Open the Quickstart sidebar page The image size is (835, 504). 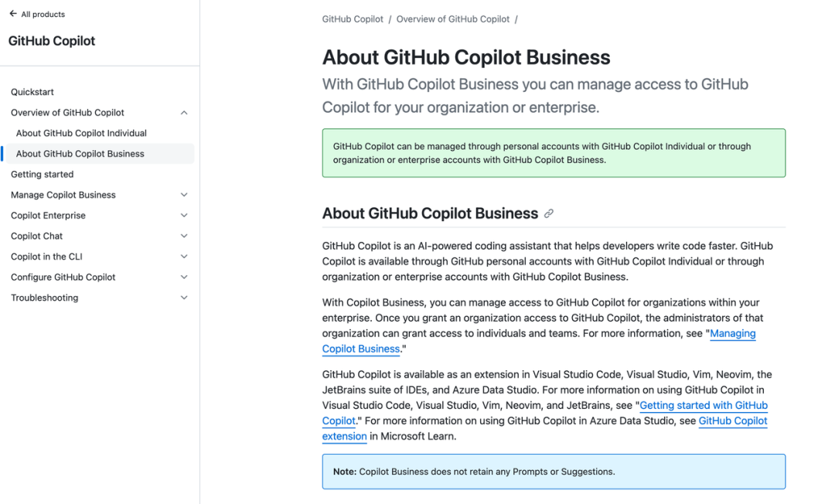point(32,92)
